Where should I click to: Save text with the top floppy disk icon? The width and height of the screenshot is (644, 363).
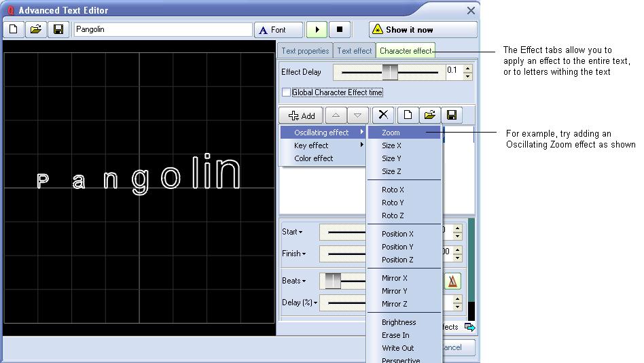pos(58,30)
